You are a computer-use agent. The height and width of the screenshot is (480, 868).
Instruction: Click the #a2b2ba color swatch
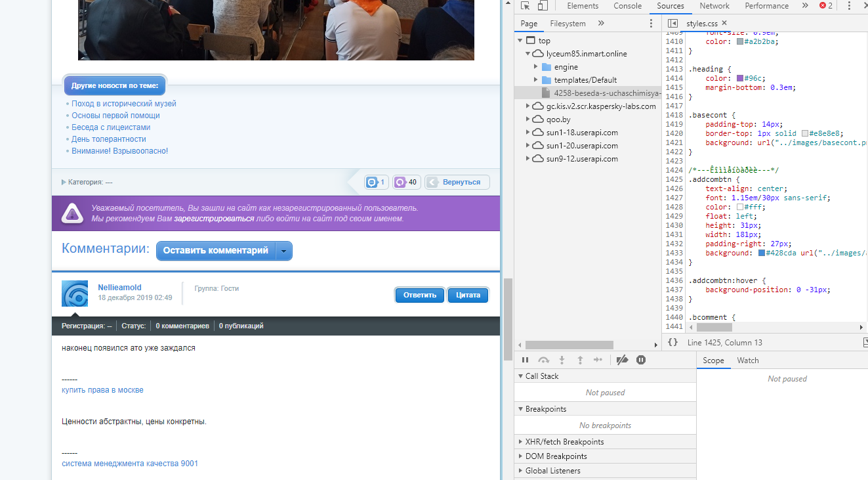(x=740, y=41)
